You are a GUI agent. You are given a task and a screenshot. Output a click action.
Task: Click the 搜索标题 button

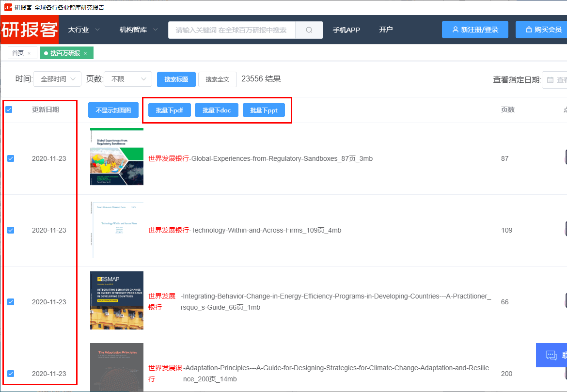(176, 79)
